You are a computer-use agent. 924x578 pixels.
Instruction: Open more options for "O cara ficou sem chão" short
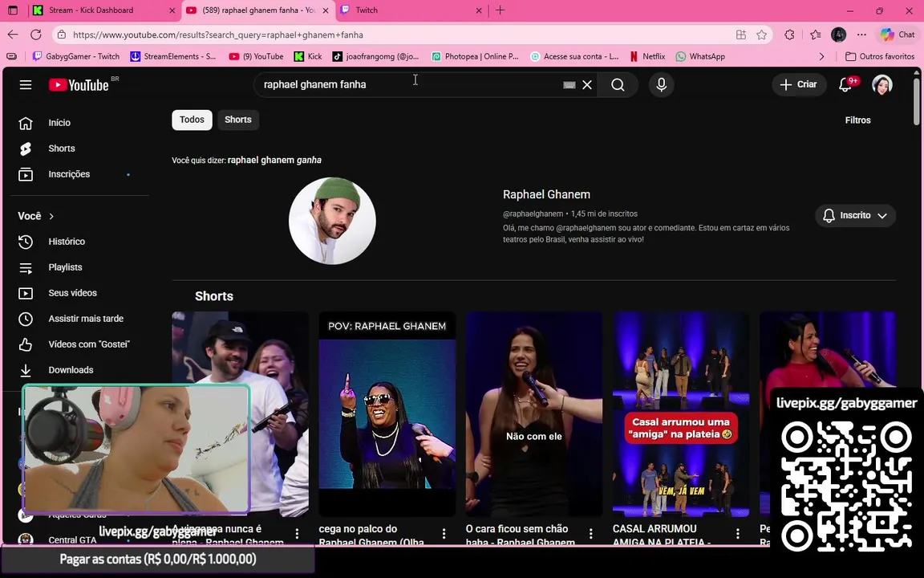590,534
